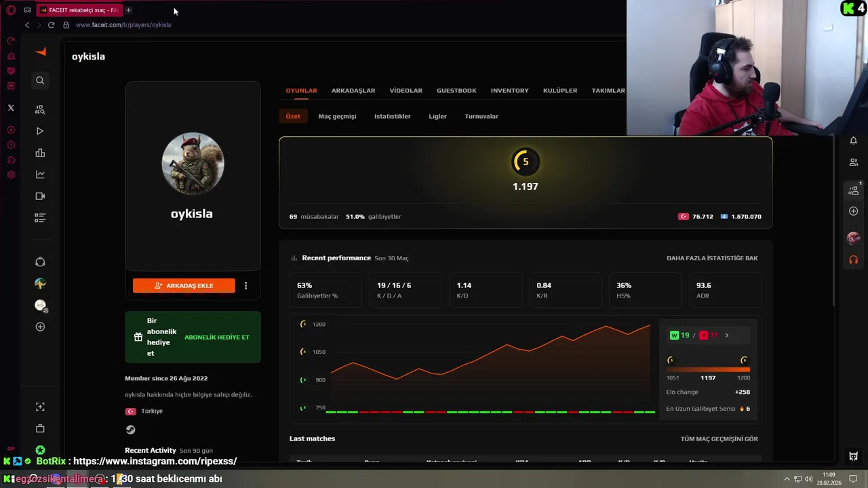This screenshot has width=868, height=488.
Task: Click ABONELİK HEDİYE ET link
Action: [x=217, y=338]
